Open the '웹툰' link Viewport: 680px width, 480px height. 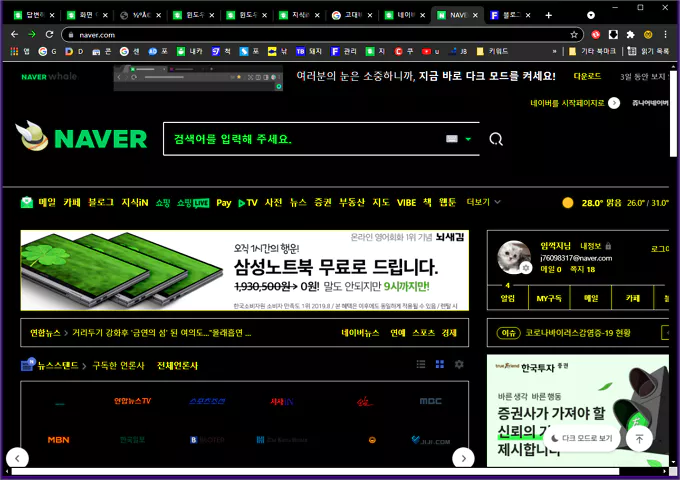448,202
